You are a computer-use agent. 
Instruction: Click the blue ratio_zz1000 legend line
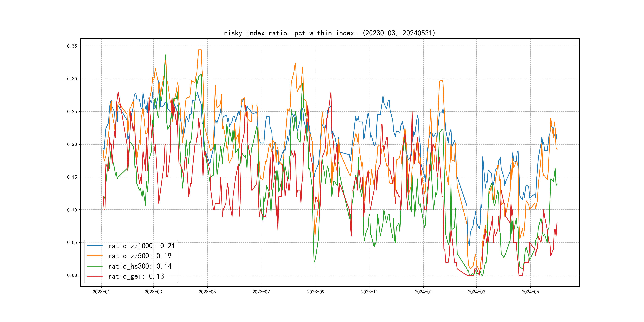pos(94,246)
